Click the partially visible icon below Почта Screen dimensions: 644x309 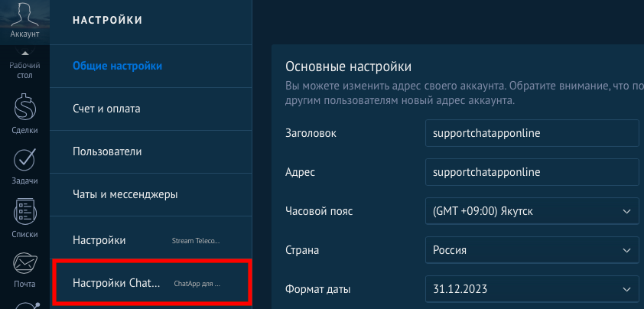click(24, 304)
